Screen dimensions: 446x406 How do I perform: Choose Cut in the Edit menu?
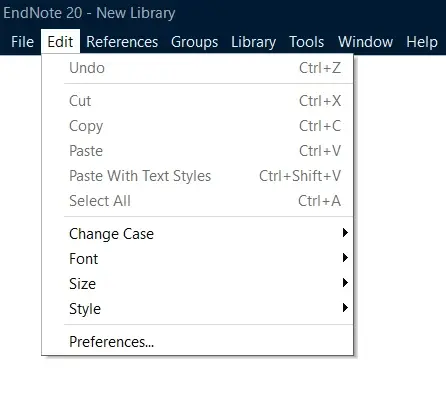(197, 101)
